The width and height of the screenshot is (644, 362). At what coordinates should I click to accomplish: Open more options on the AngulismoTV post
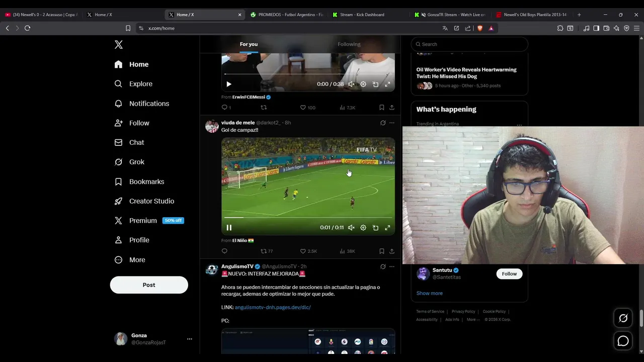point(392,266)
